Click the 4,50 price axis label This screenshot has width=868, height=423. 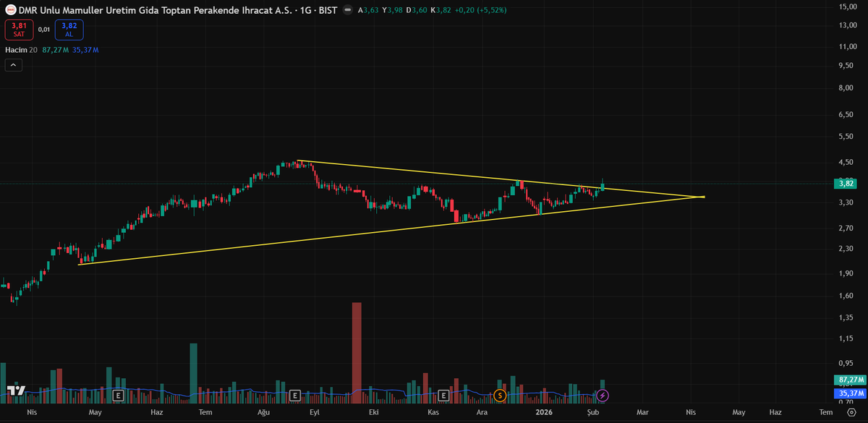(x=847, y=162)
